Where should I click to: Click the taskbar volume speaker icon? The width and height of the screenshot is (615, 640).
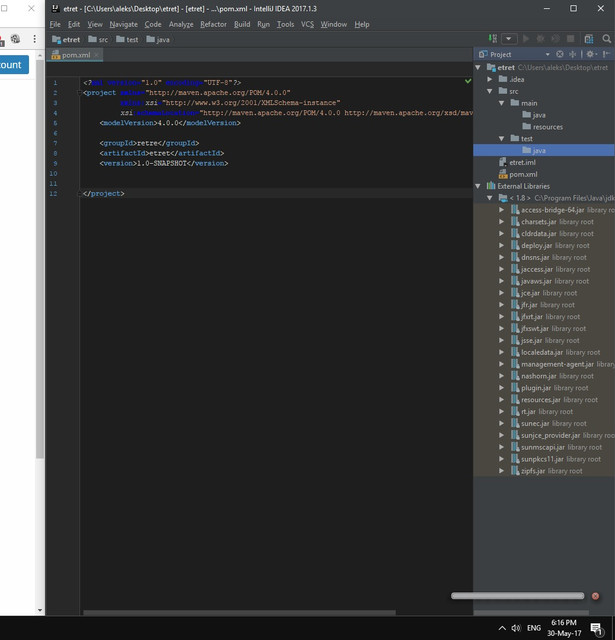coord(516,628)
